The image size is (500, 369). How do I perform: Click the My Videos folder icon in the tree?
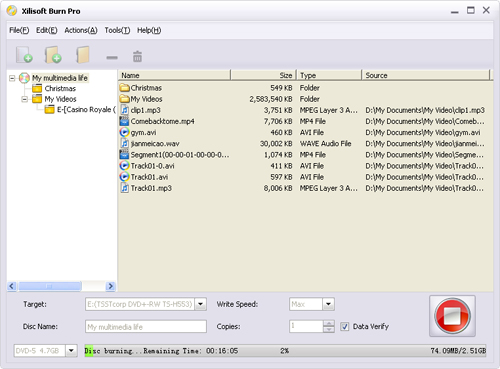pyautogui.click(x=37, y=99)
